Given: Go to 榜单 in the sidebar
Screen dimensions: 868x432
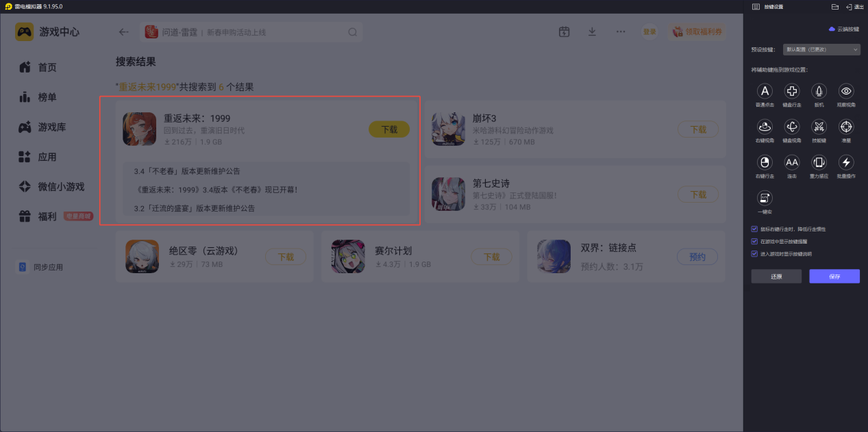Looking at the screenshot, I should pos(38,97).
